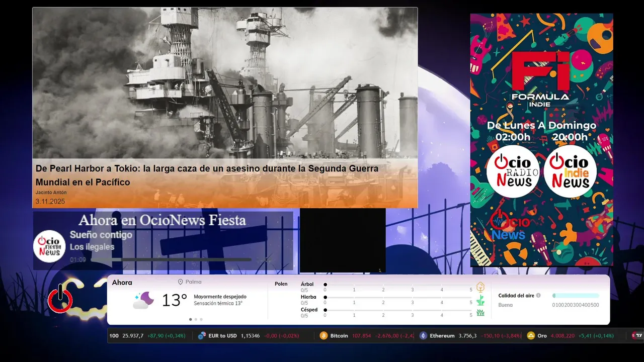Click the Ethereum ticker label

[442, 336]
